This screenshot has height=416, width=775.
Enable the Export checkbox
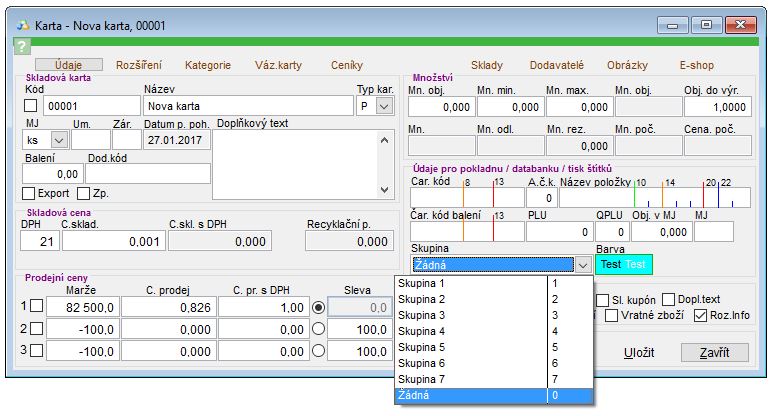coord(29,192)
